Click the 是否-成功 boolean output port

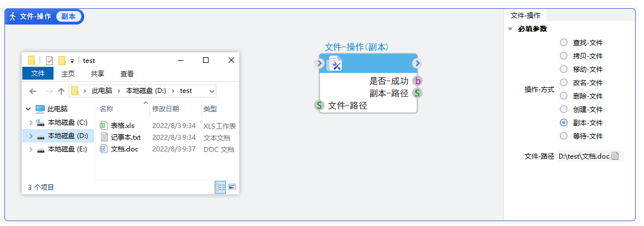pos(417,81)
